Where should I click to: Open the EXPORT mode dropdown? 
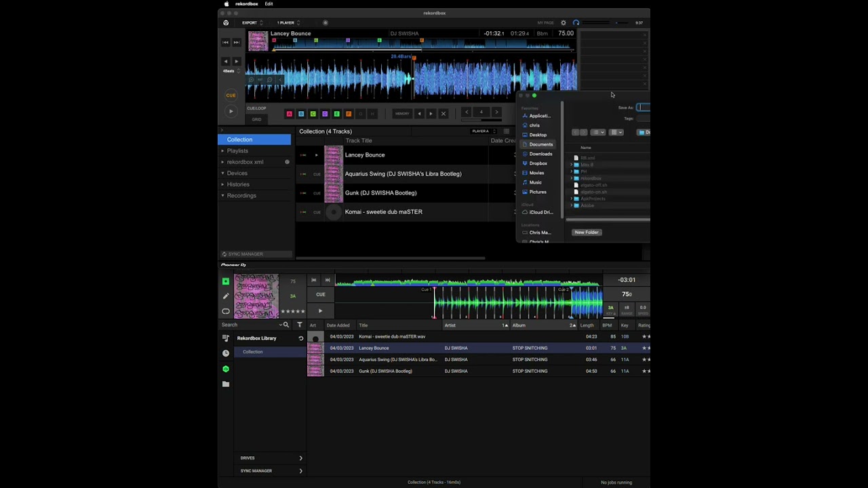252,23
